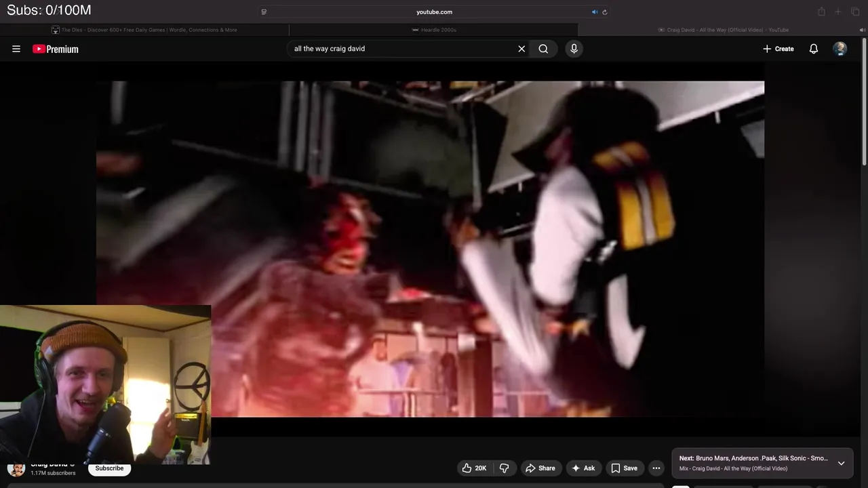Open the reader/page icon in the address bar

tap(264, 12)
